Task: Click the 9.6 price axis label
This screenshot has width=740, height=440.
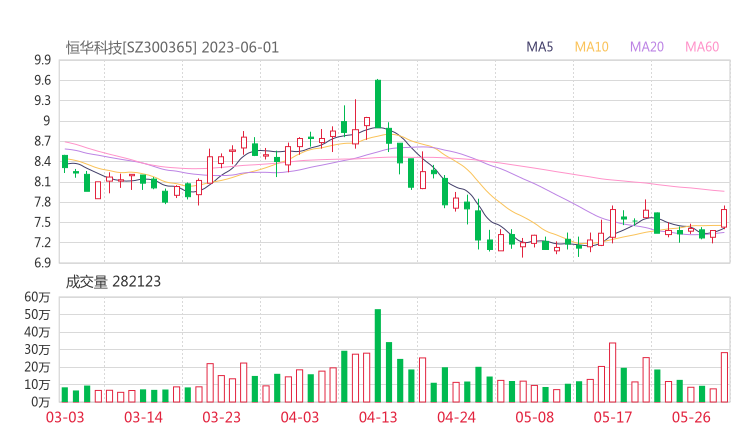Action: [42, 80]
